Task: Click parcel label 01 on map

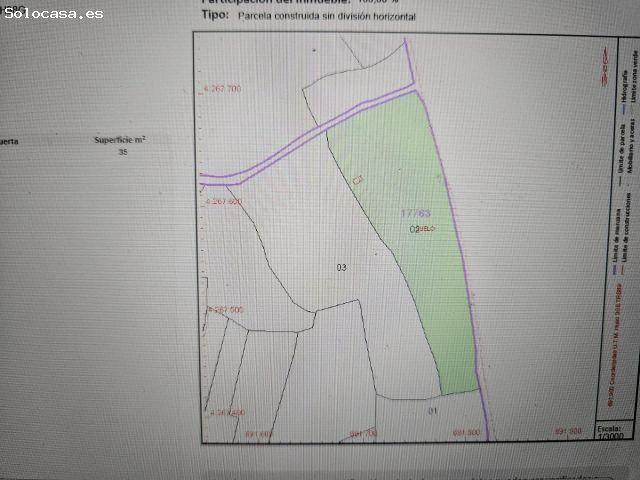Action: [x=433, y=411]
